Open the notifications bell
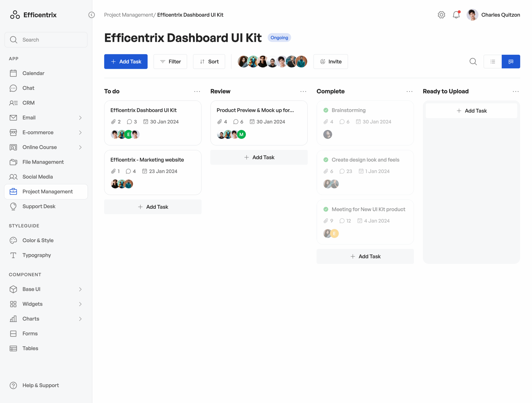 point(456,15)
